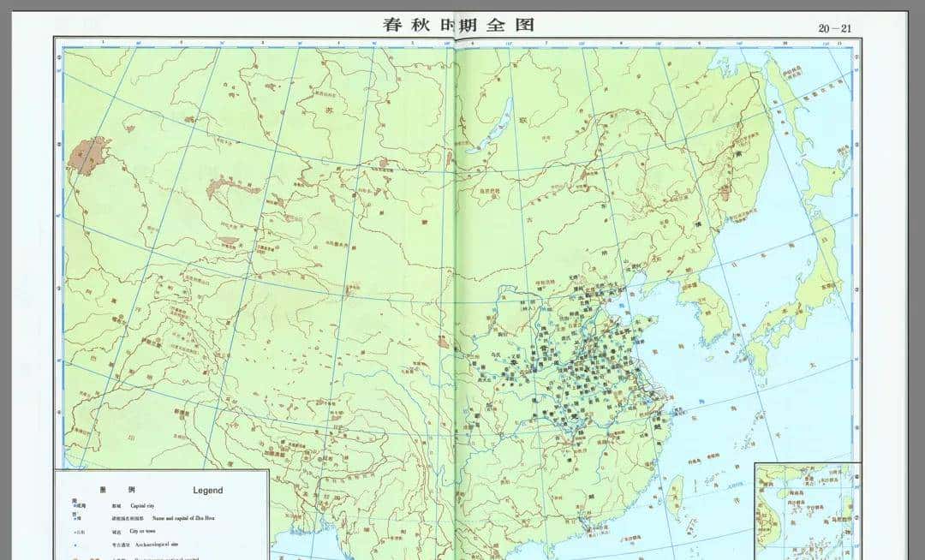Click the top-left corner of the map frame
925x560 pixels.
(x=53, y=39)
